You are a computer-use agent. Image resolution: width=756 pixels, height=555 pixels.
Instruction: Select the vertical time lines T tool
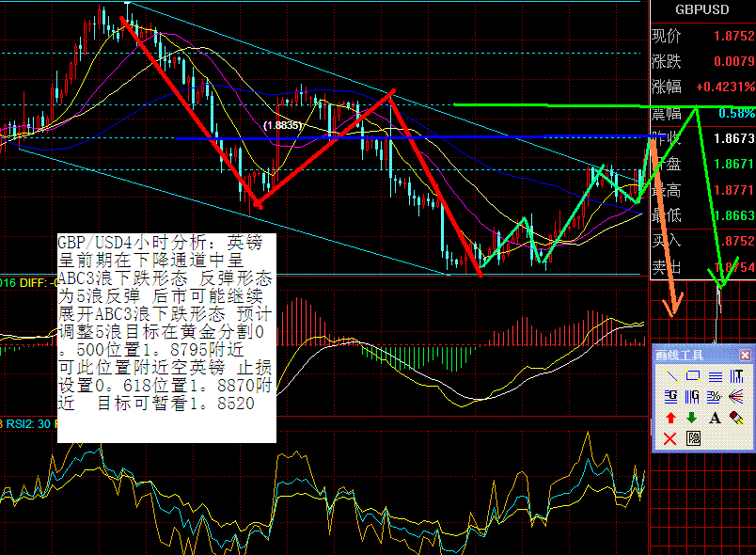click(736, 375)
